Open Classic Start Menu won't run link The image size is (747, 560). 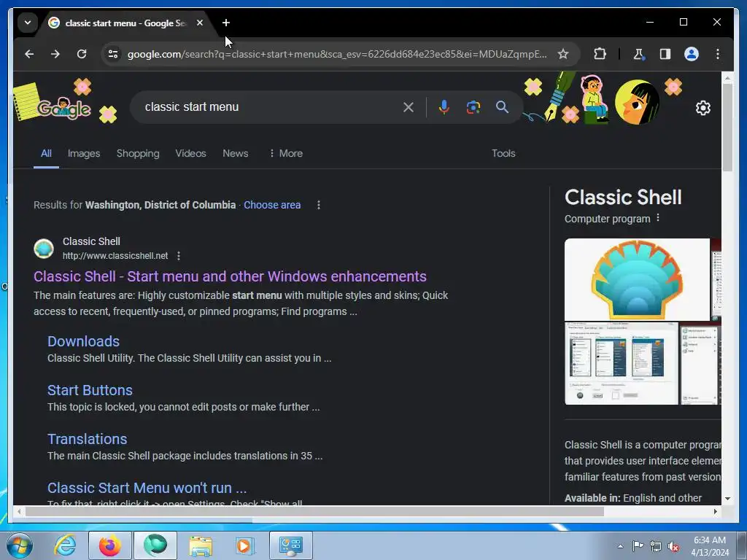tap(147, 488)
